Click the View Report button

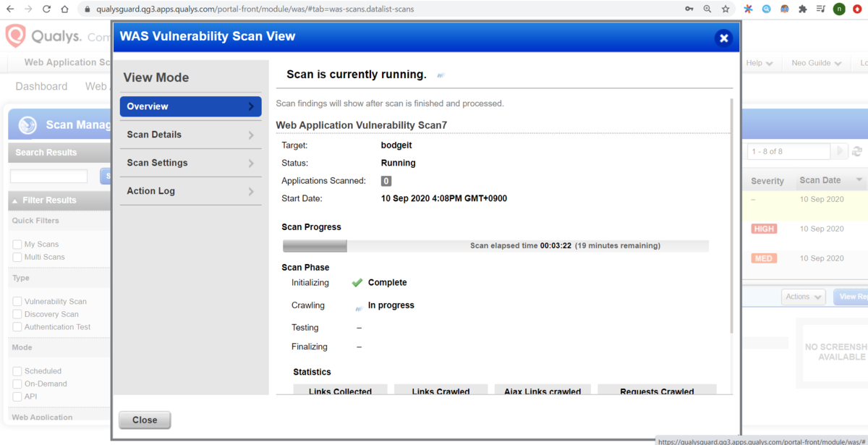851,297
